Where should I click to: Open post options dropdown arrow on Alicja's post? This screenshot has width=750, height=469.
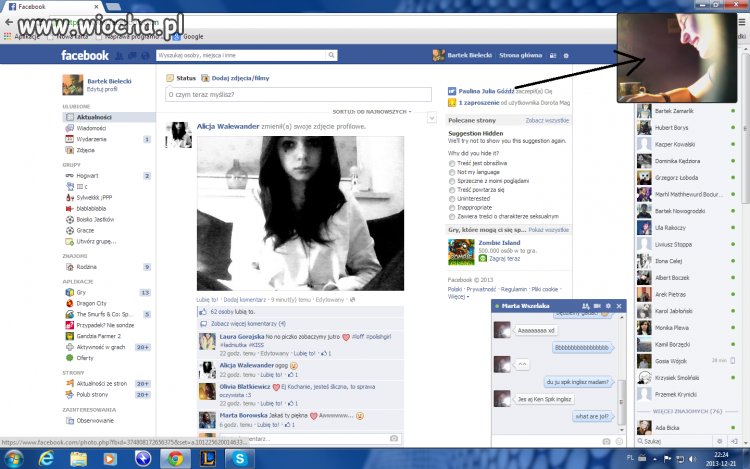click(431, 118)
